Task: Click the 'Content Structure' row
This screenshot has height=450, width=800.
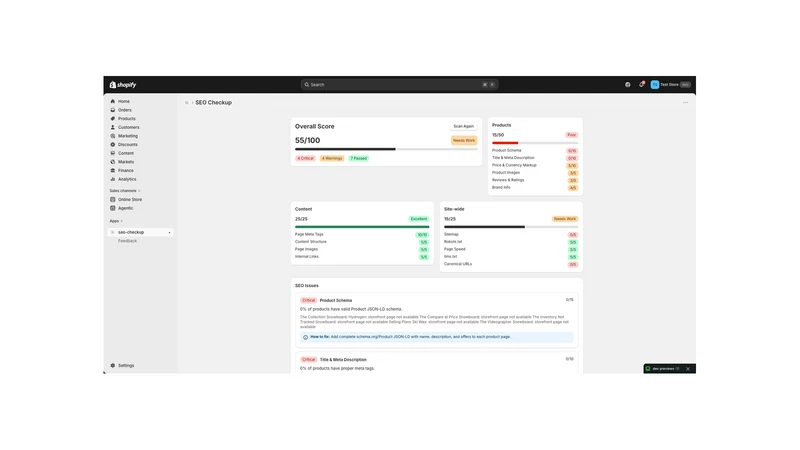Action: [x=362, y=242]
